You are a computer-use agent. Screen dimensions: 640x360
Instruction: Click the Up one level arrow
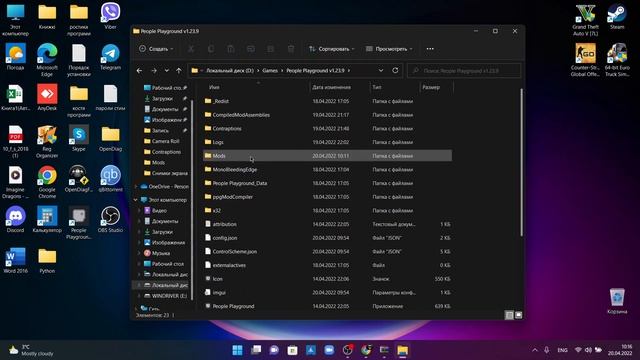[179, 71]
